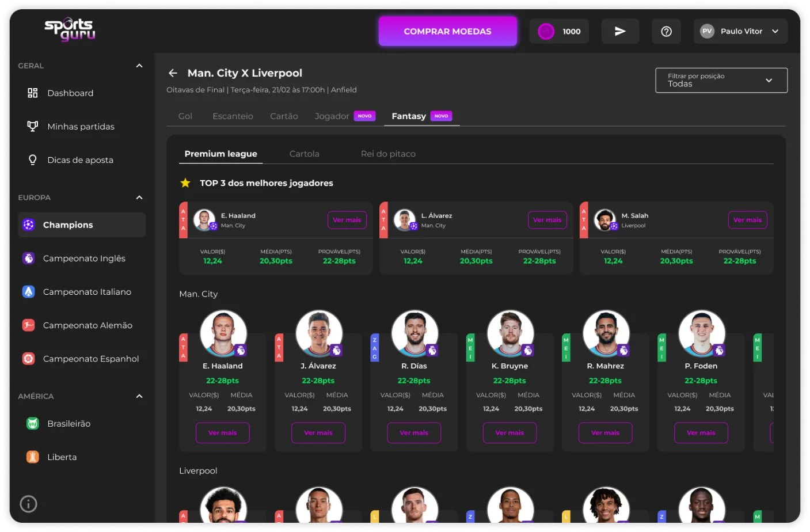Click the yellow star TOP 3 icon
The image size is (810, 532).
tap(185, 183)
